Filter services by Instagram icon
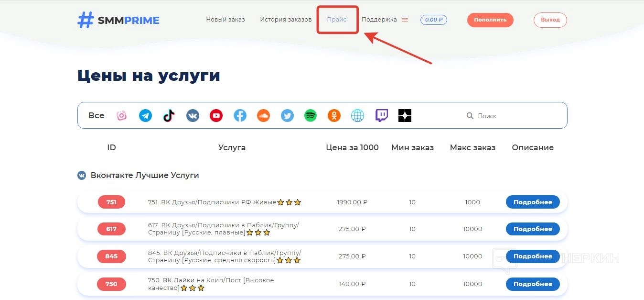644x300 pixels. [x=122, y=116]
